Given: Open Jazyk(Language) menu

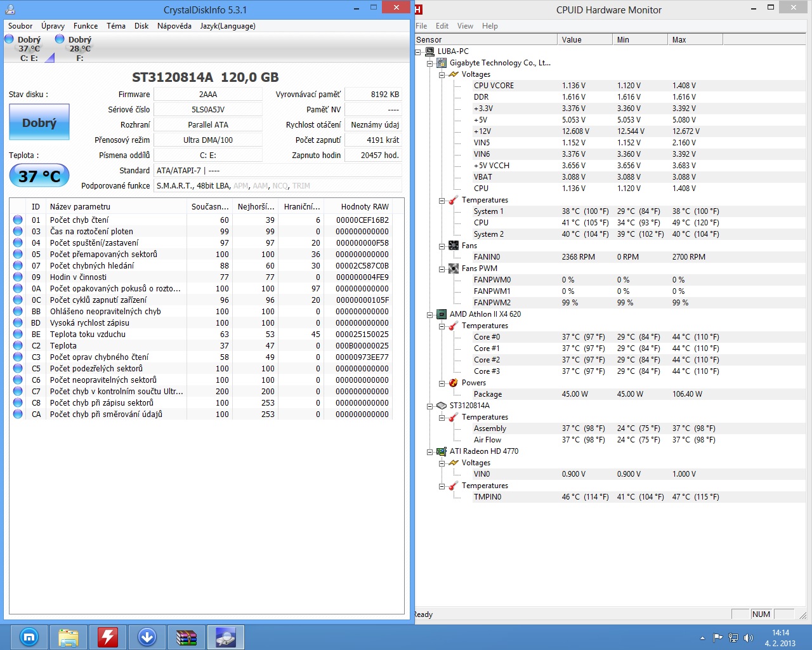Looking at the screenshot, I should [x=228, y=26].
